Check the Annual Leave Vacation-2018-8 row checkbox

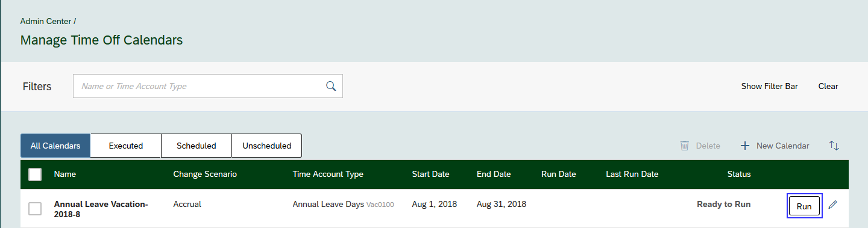(x=35, y=209)
